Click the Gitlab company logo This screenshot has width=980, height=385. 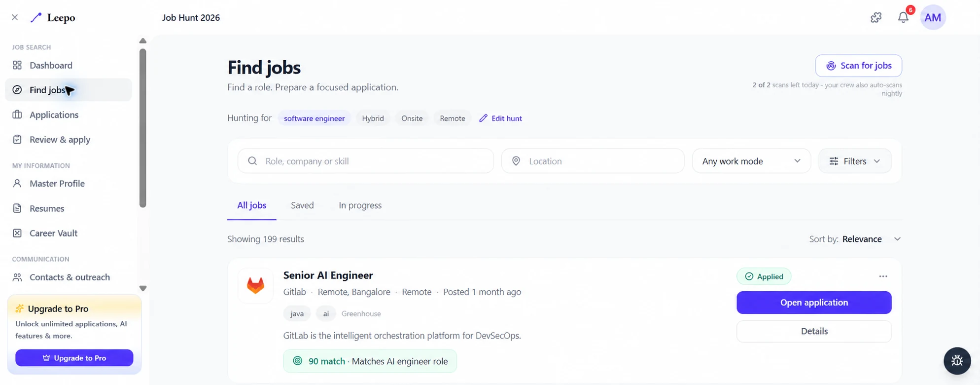tap(255, 285)
